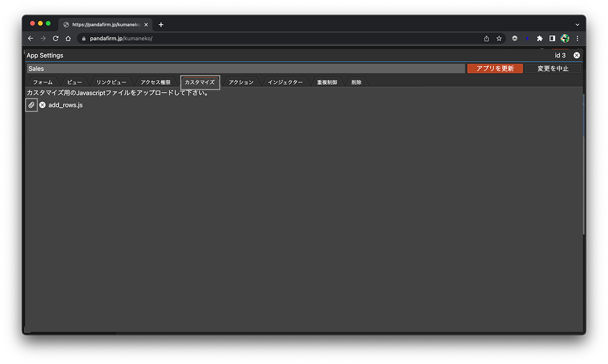Image resolution: width=608 pixels, height=364 pixels.
Task: Open the 削除 tab
Action: click(x=356, y=83)
